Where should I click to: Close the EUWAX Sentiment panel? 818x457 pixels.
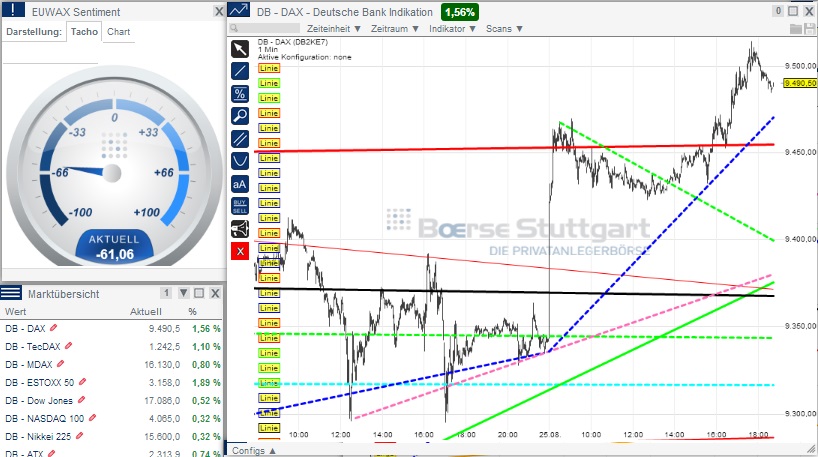(219, 11)
